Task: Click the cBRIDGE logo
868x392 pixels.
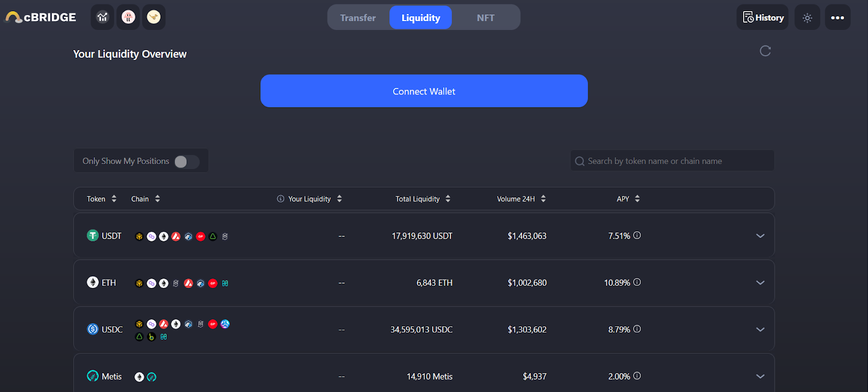Action: pyautogui.click(x=41, y=17)
